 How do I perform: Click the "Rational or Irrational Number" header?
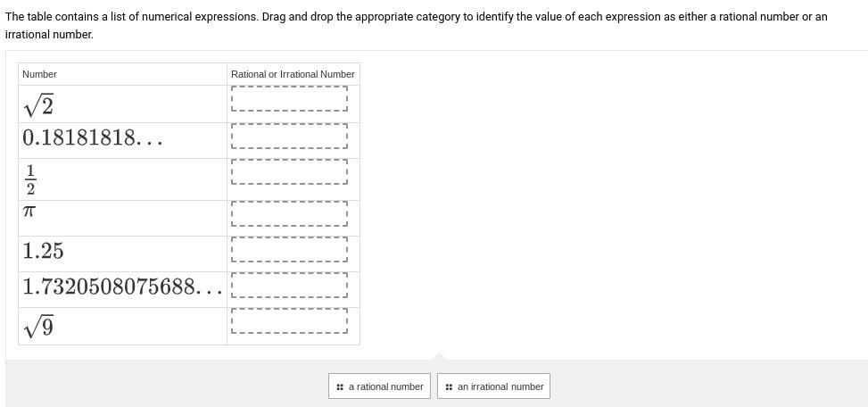point(293,74)
